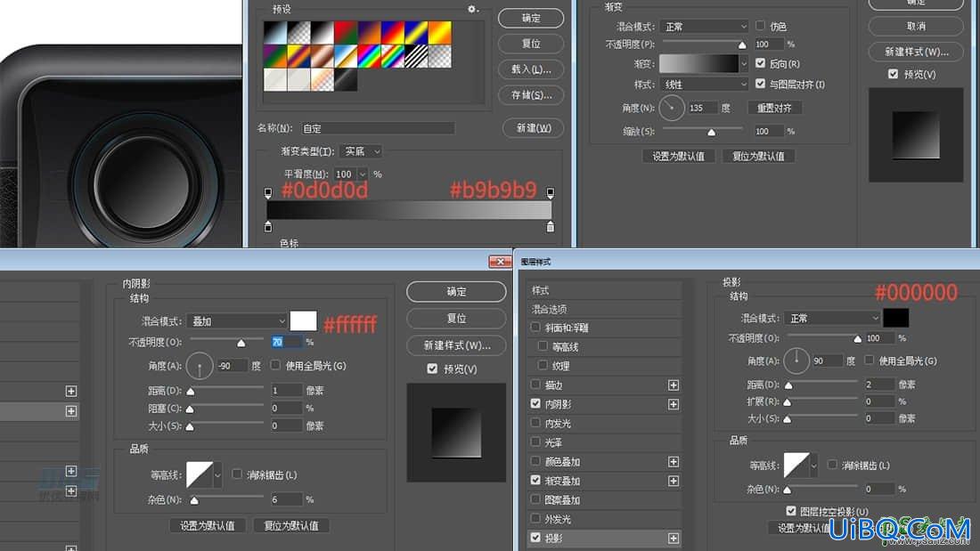Screen dimensions: 980x551
Task: Click plus icon next to 颜色叠加
Action: (x=674, y=462)
